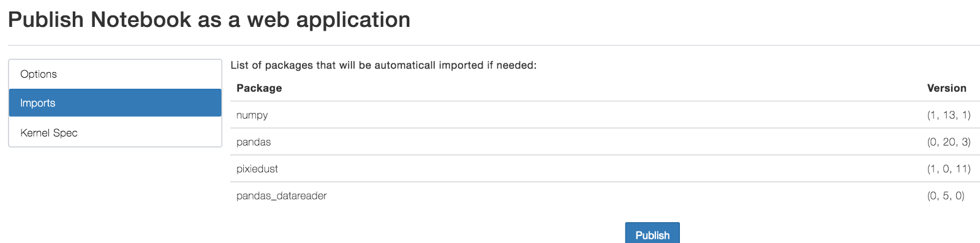The height and width of the screenshot is (243, 980).
Task: Click the pandas package name text
Action: tap(254, 142)
